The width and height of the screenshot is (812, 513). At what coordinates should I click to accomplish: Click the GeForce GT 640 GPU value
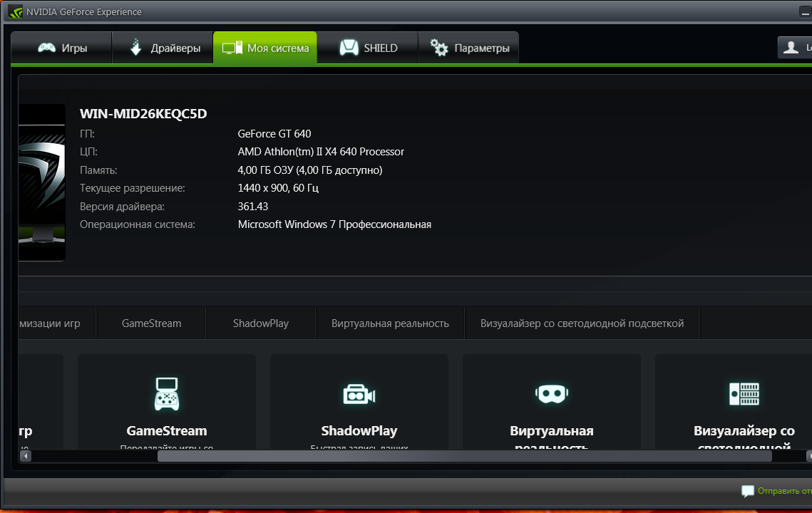[x=274, y=133]
